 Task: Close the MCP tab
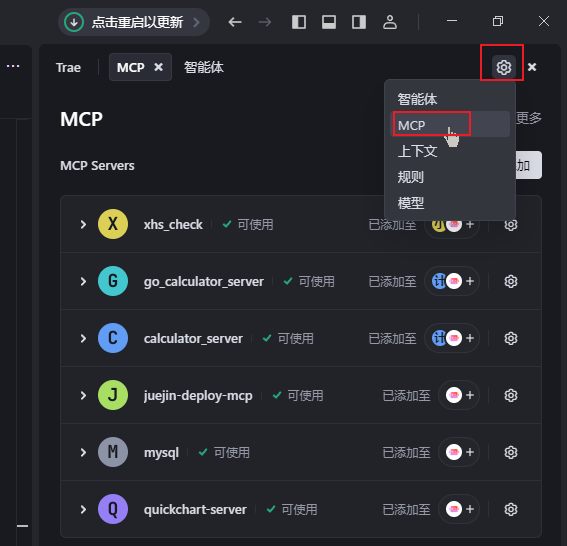pyautogui.click(x=158, y=67)
